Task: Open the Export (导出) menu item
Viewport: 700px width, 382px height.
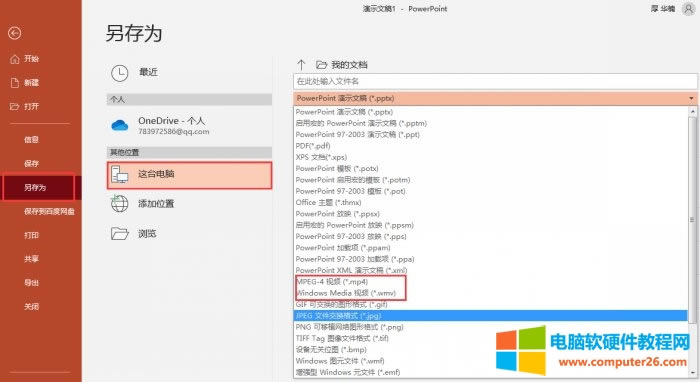Action: pyautogui.click(x=31, y=283)
